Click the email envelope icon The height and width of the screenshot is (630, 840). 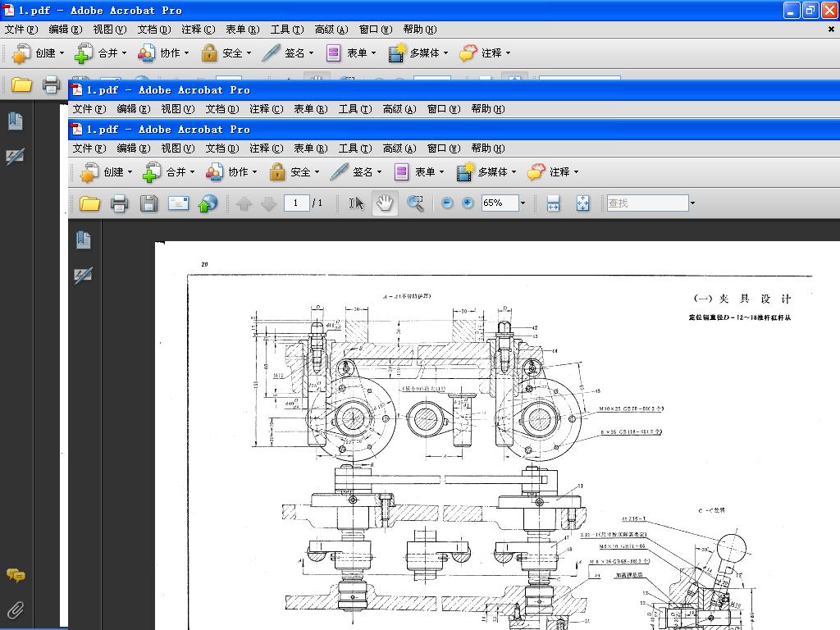179,203
